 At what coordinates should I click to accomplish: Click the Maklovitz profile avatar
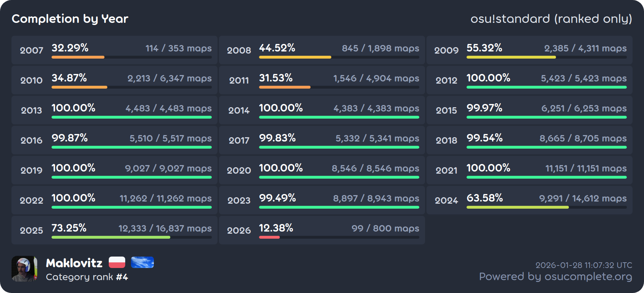24,269
